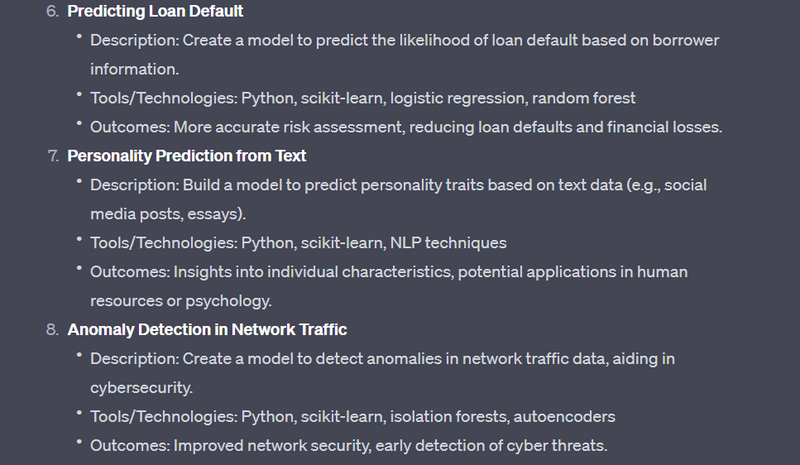Click the text "logistic regression, random forest"

513,98
